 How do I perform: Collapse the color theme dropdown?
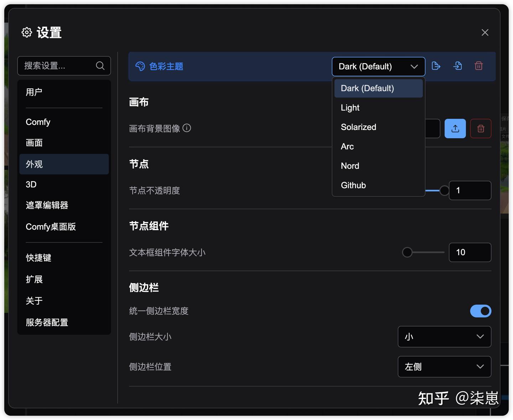coord(414,66)
